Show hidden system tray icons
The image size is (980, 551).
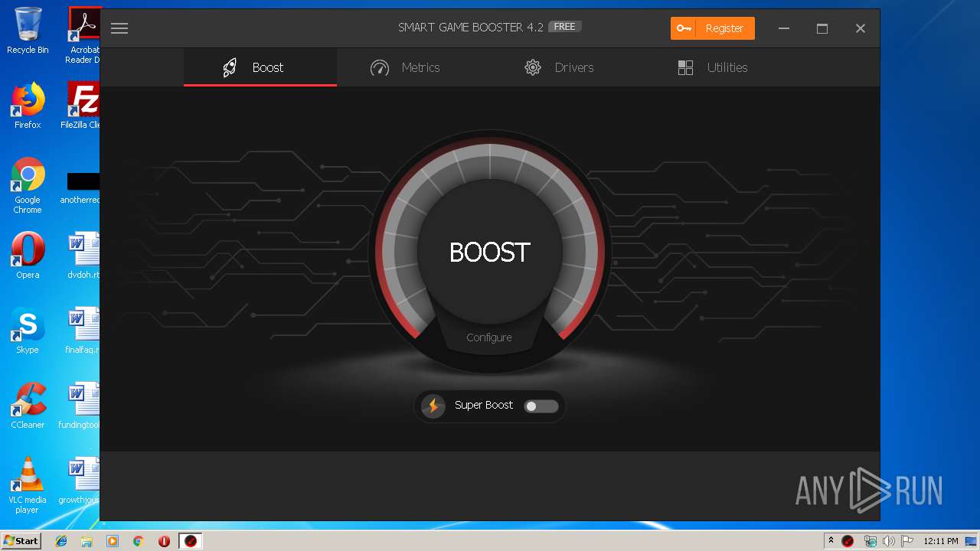pyautogui.click(x=831, y=540)
